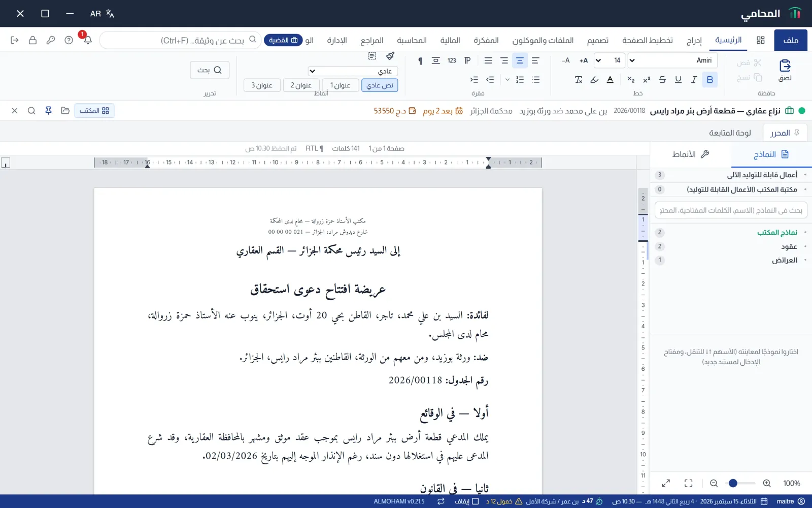The height and width of the screenshot is (508, 812).
Task: Open the Amiri font family dropdown
Action: click(672, 60)
